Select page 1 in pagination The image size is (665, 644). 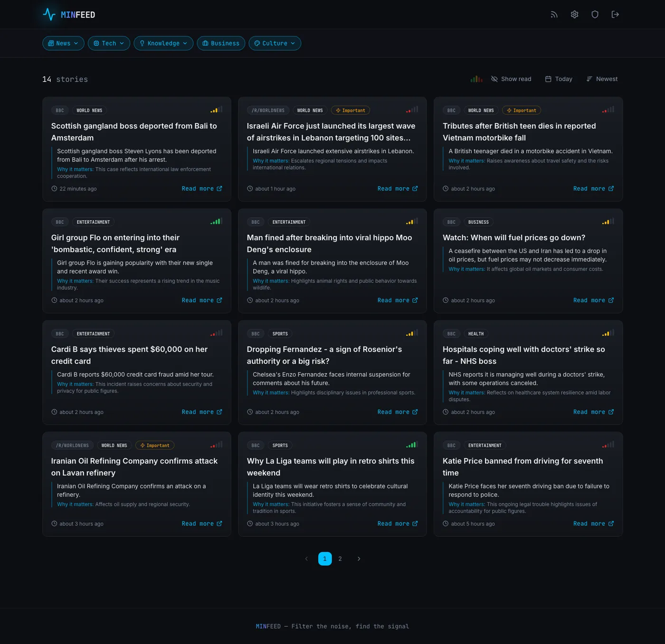coord(325,559)
